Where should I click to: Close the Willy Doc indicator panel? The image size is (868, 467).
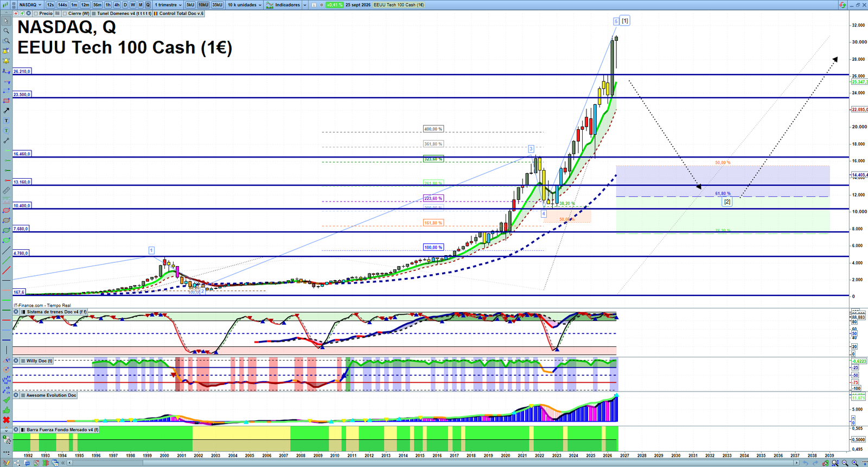(16, 361)
